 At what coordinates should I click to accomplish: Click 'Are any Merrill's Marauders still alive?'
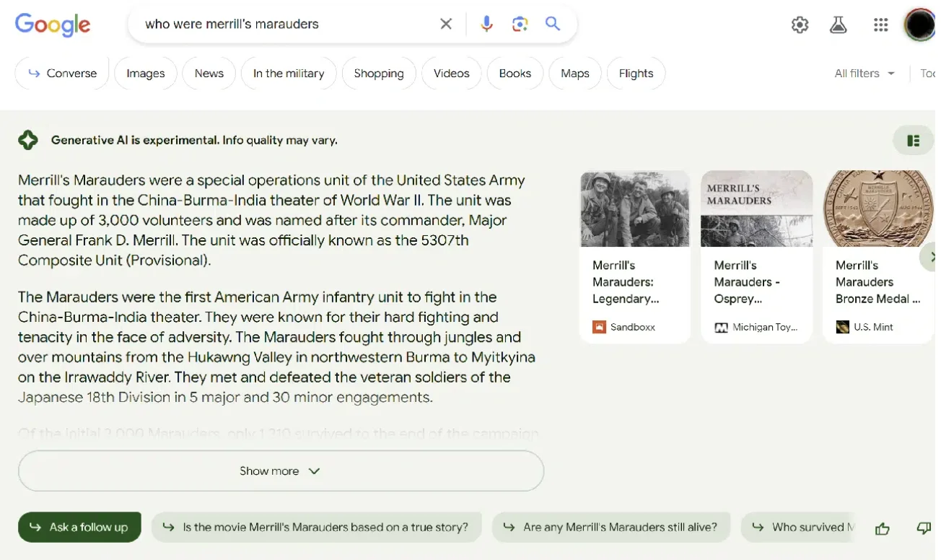point(610,527)
